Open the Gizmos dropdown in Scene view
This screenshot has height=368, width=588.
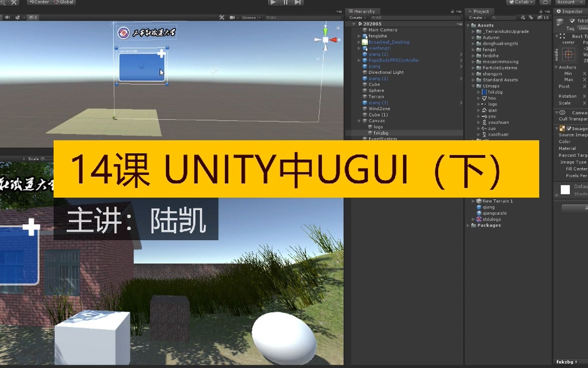coord(250,17)
